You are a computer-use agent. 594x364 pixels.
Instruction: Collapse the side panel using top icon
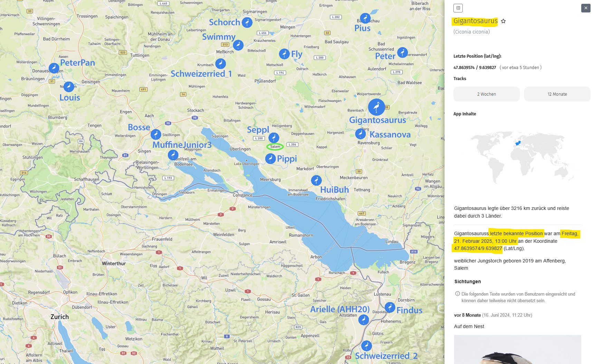[x=458, y=8]
